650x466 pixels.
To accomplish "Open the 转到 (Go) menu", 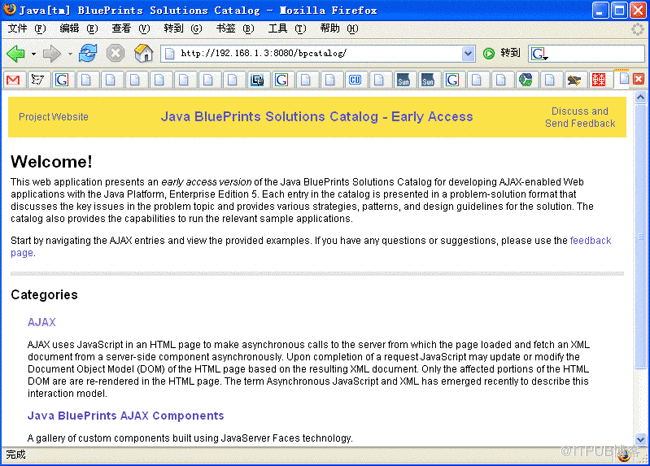I will click(x=182, y=29).
